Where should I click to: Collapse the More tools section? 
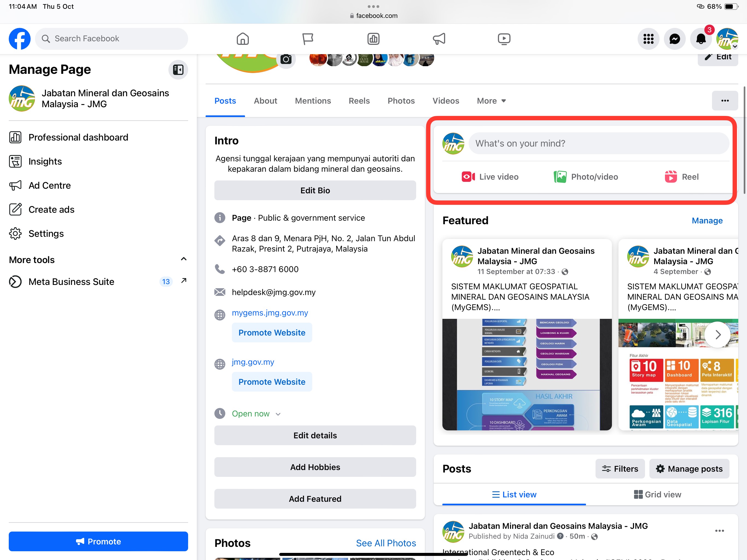183,259
